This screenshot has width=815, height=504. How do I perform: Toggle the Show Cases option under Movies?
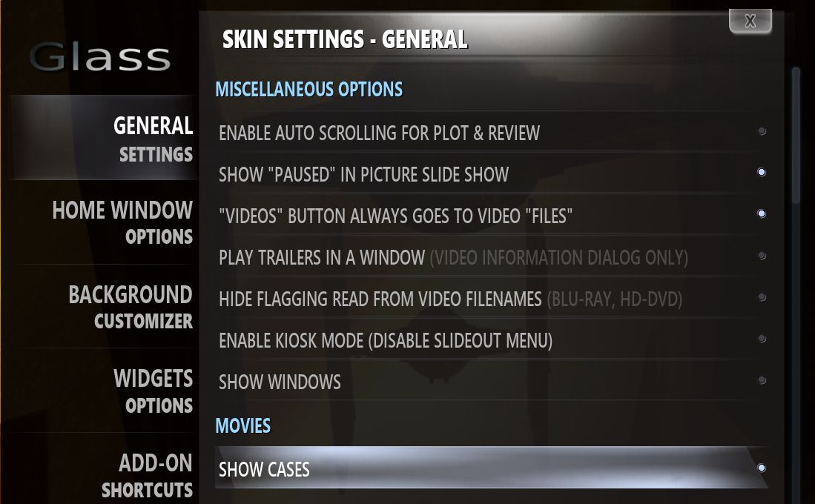pos(762,468)
